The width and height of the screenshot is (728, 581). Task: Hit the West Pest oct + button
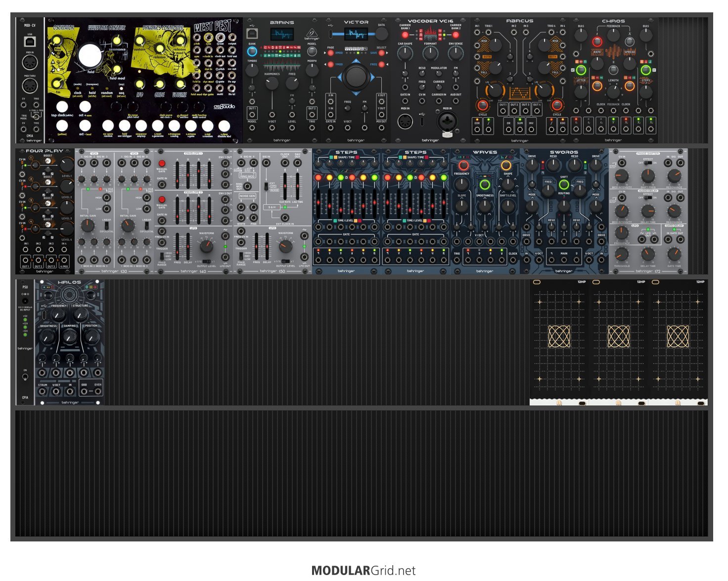tap(85, 106)
